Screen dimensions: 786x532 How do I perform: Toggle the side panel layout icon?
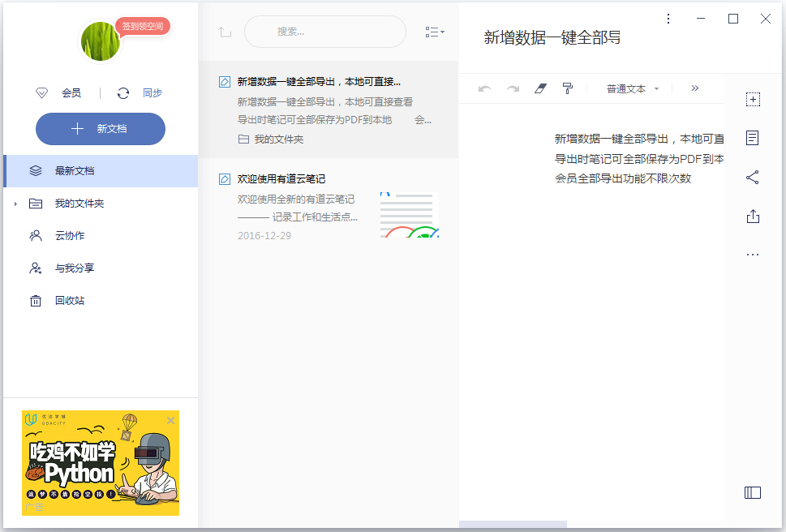753,492
